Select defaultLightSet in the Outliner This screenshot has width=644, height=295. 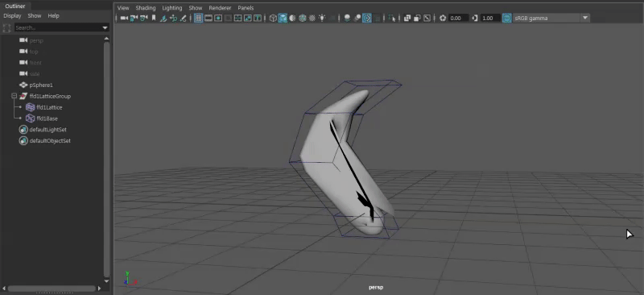tap(47, 129)
